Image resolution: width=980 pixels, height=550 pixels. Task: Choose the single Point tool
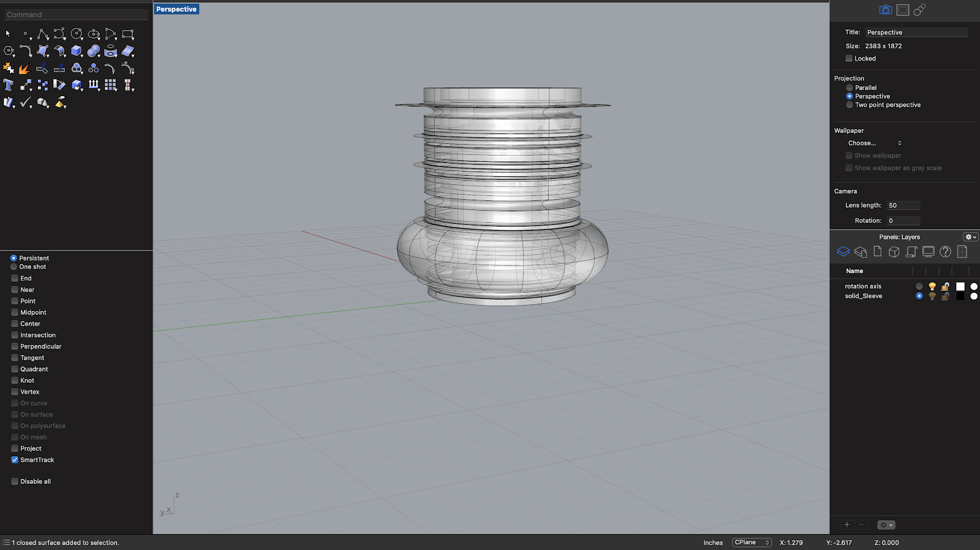click(25, 34)
